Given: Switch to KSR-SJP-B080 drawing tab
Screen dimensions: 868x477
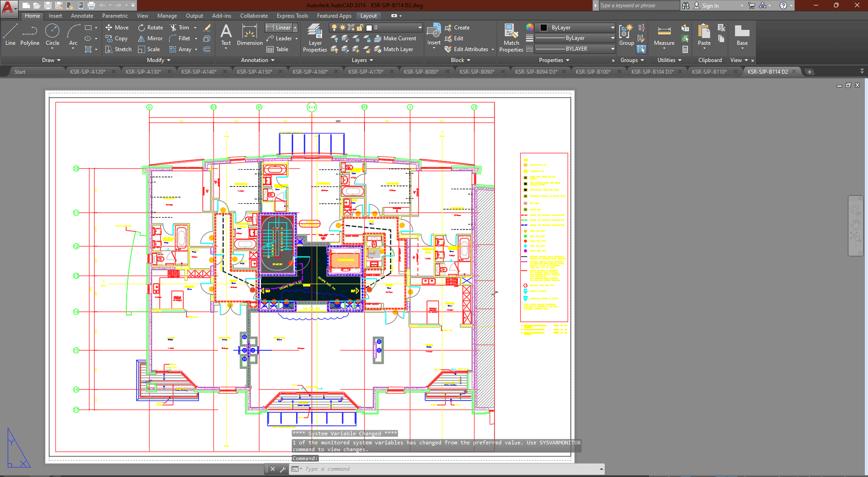Looking at the screenshot, I should coord(421,72).
